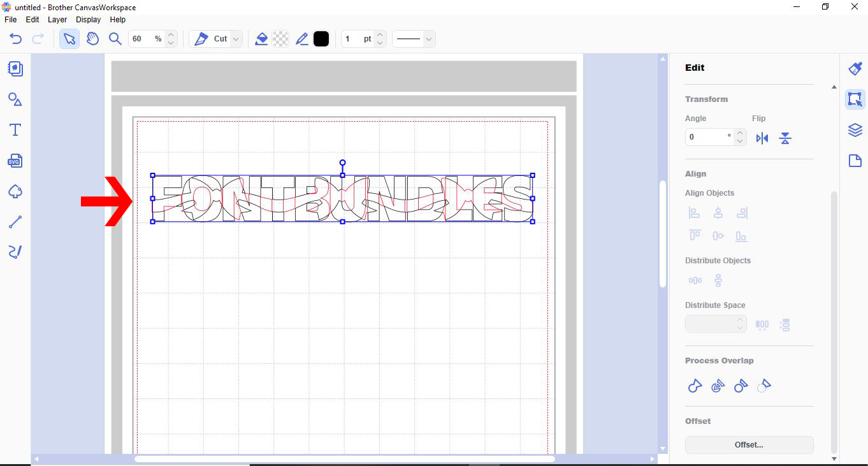Viewport: 868px width, 466px height.
Task: Select the Shapes tool in the left toolbar
Action: (x=15, y=99)
